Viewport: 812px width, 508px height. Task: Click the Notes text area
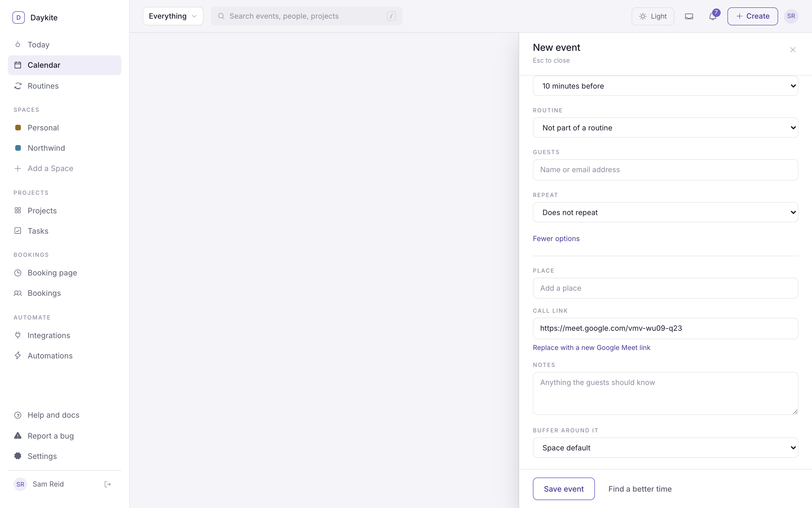coord(665,393)
